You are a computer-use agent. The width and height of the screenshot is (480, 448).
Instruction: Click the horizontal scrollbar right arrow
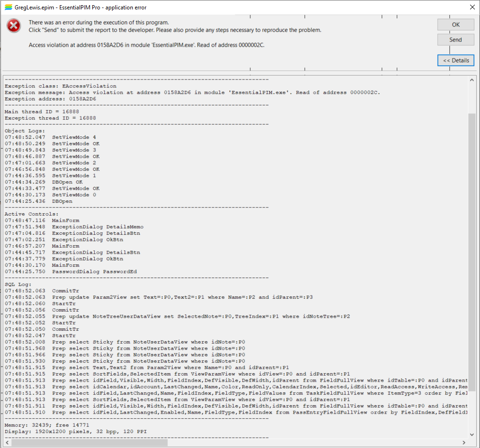click(464, 442)
